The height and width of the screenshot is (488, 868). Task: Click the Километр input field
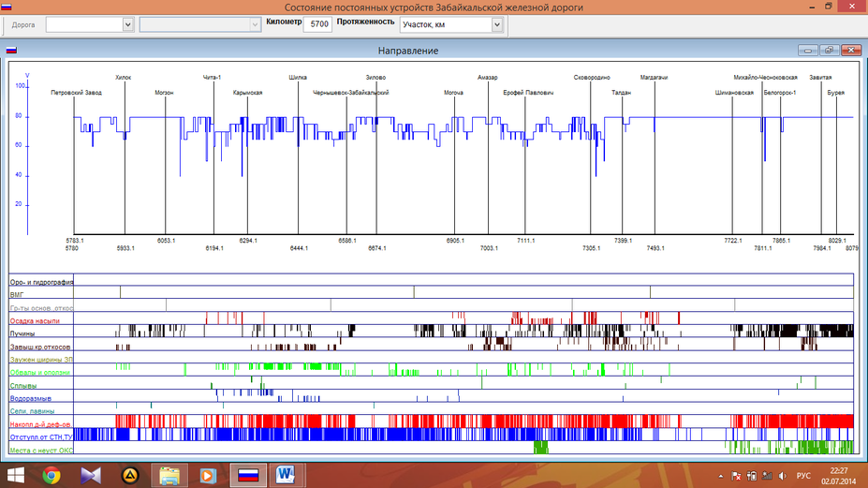click(x=318, y=24)
